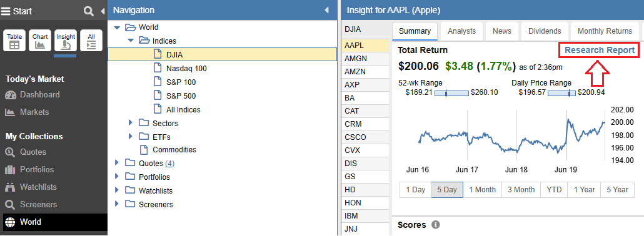
Task: Open Markets in sidebar
Action: coord(27,112)
